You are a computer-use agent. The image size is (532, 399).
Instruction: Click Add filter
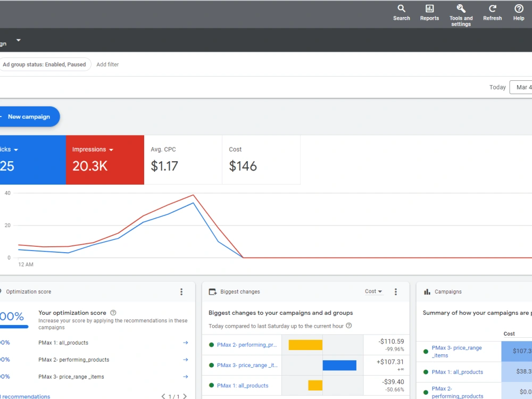pos(107,64)
